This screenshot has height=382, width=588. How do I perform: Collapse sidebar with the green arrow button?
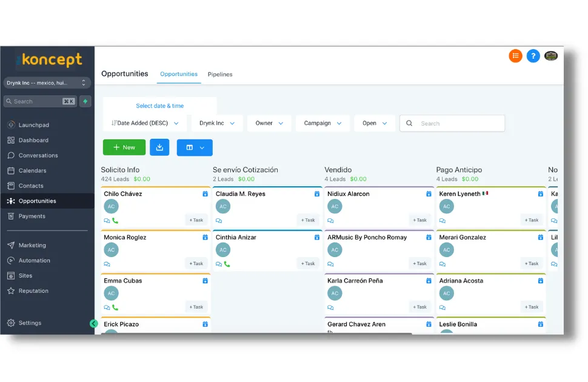click(94, 323)
